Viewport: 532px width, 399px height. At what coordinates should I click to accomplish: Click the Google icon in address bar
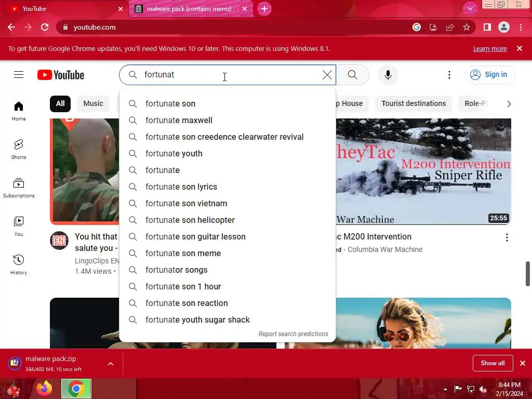click(x=417, y=27)
